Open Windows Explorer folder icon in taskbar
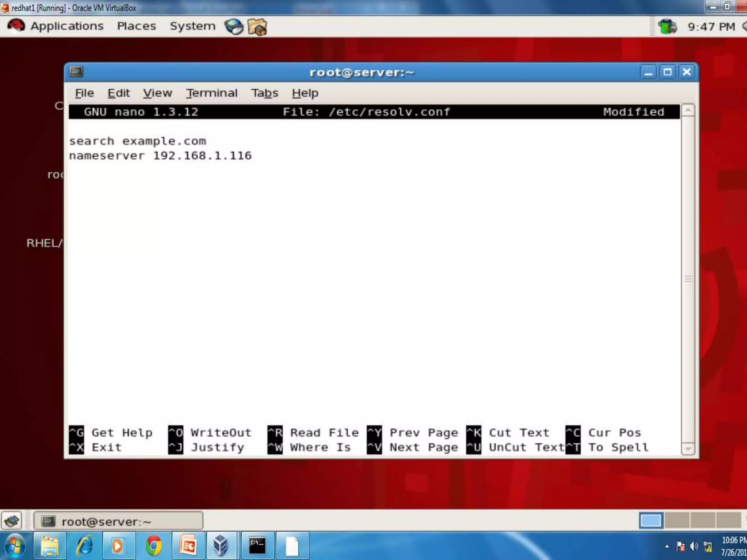 pyautogui.click(x=50, y=546)
